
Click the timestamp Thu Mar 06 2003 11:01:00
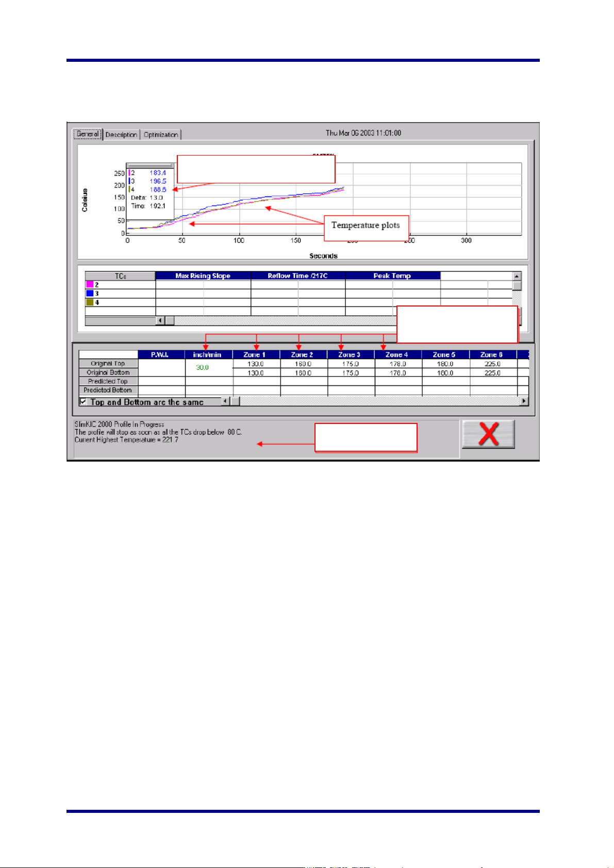click(363, 133)
